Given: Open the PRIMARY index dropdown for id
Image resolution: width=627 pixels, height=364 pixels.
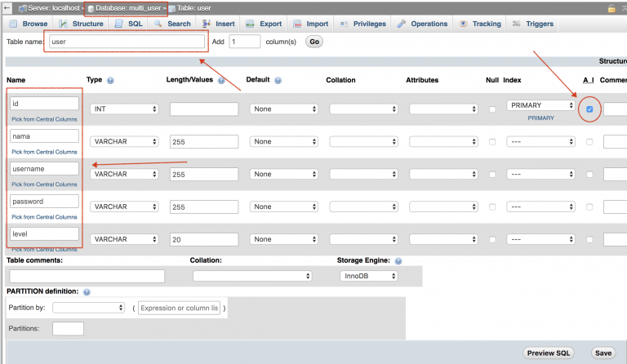Looking at the screenshot, I should tap(540, 105).
